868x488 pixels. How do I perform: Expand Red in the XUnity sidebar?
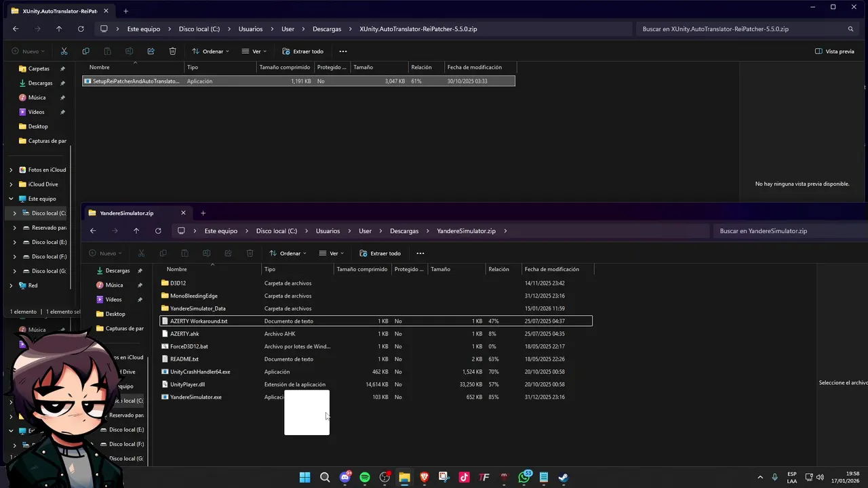[x=11, y=285]
